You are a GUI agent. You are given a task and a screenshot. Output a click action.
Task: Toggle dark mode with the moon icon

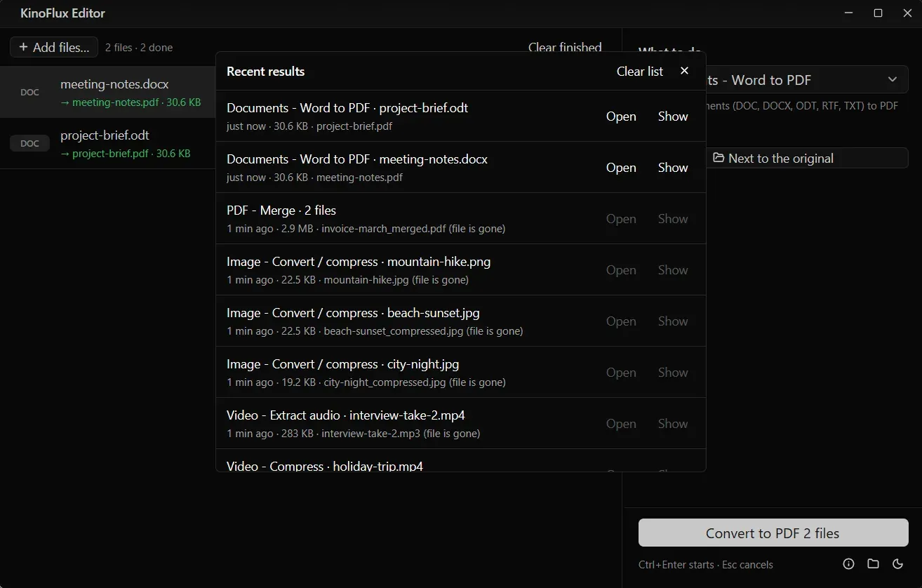pos(897,564)
